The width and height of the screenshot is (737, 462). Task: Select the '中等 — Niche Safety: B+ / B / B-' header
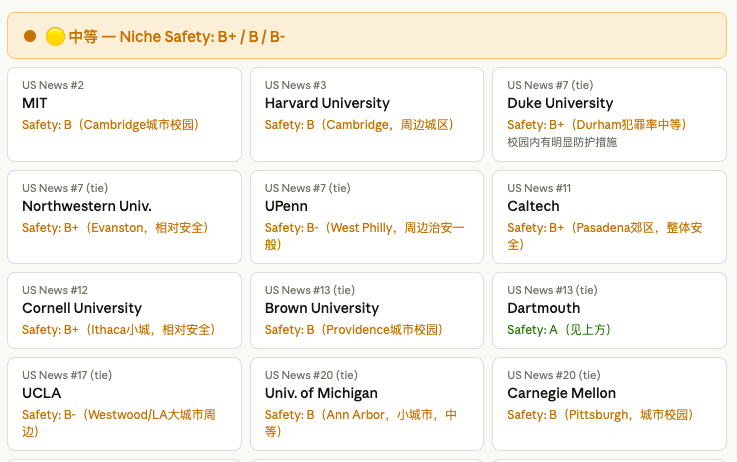pos(367,36)
